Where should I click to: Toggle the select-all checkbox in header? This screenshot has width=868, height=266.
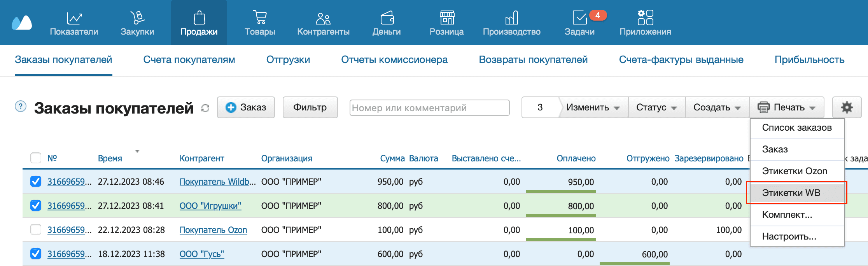(36, 158)
